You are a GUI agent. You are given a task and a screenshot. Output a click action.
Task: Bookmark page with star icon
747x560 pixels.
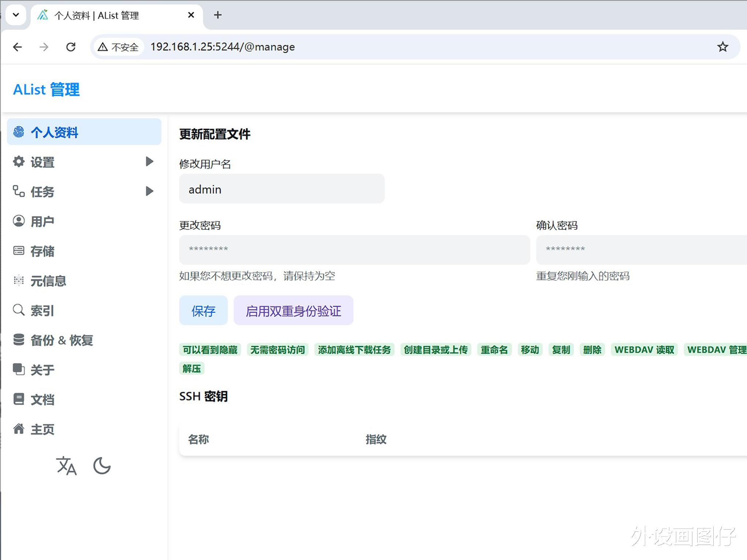722,47
